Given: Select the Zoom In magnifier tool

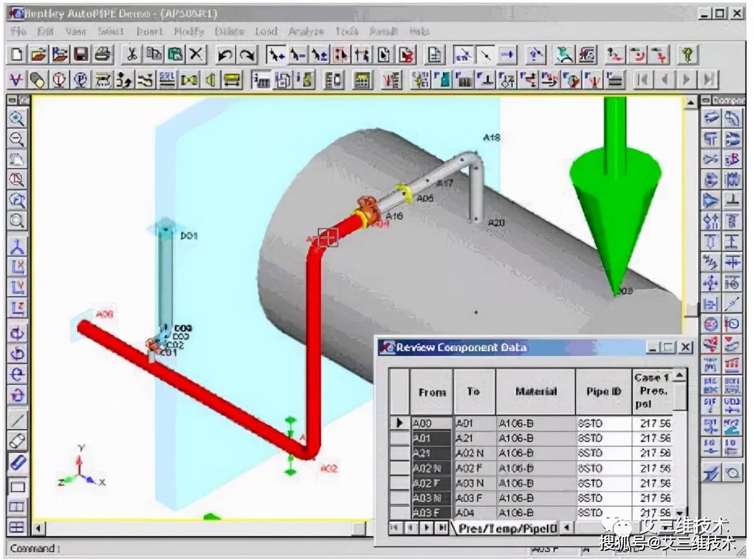Looking at the screenshot, I should tap(17, 118).
